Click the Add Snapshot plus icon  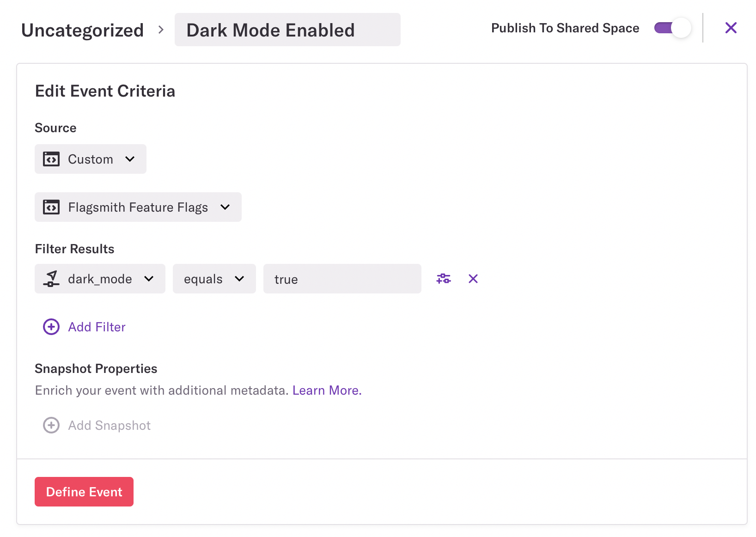coord(51,425)
